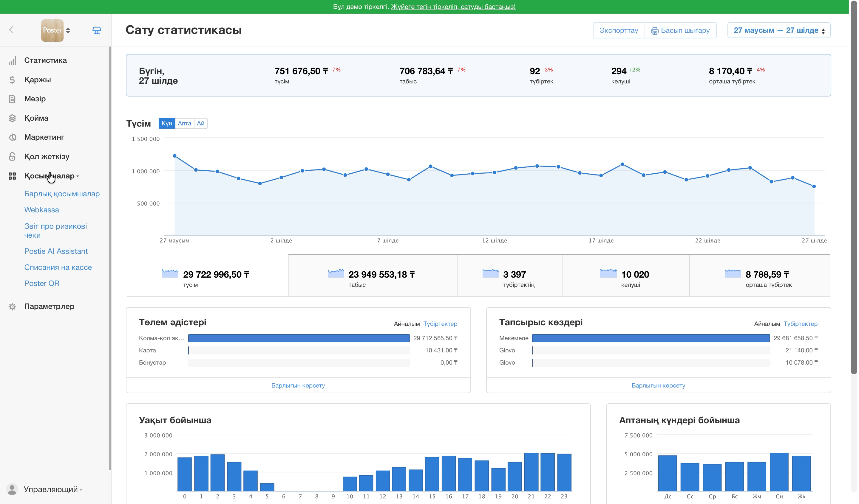Click the Маркетинг pie chart icon
This screenshot has width=859, height=504.
pyautogui.click(x=12, y=137)
